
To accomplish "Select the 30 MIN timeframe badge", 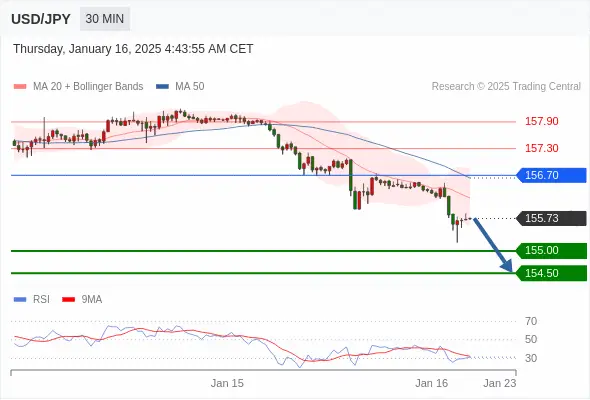I will click(105, 19).
